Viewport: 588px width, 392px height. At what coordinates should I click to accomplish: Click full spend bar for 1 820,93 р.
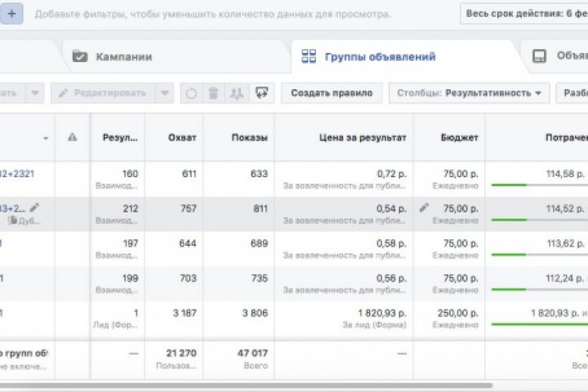coord(540,324)
